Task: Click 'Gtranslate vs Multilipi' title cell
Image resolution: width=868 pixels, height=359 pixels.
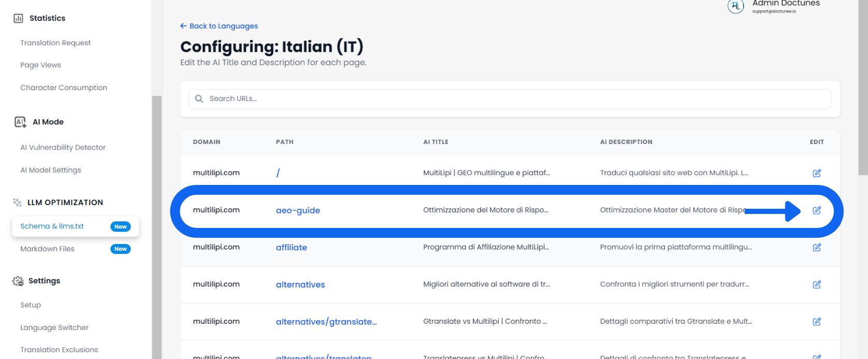Action: pyautogui.click(x=485, y=322)
